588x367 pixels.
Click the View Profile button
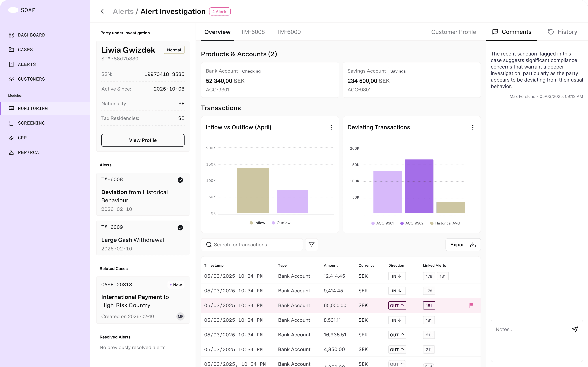click(143, 140)
